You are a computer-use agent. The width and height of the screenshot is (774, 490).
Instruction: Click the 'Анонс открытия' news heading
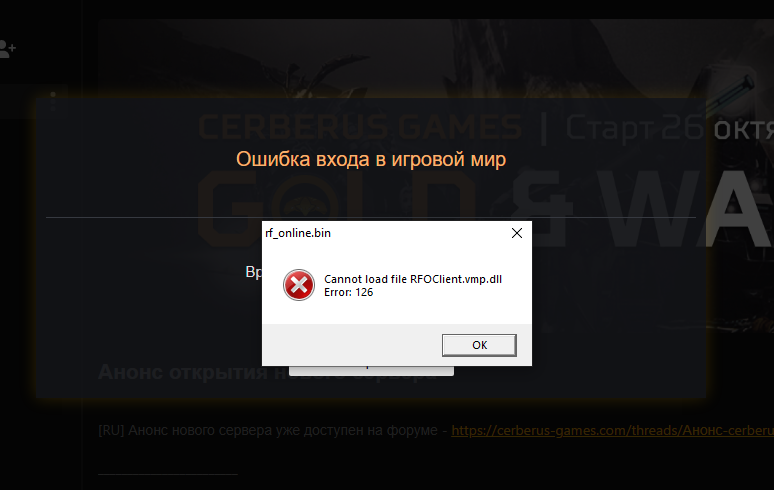point(185,372)
